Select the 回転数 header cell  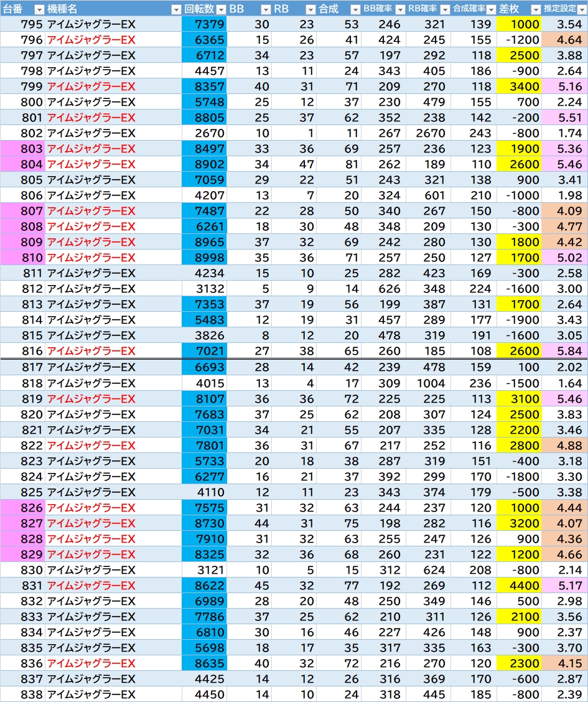pyautogui.click(x=204, y=9)
